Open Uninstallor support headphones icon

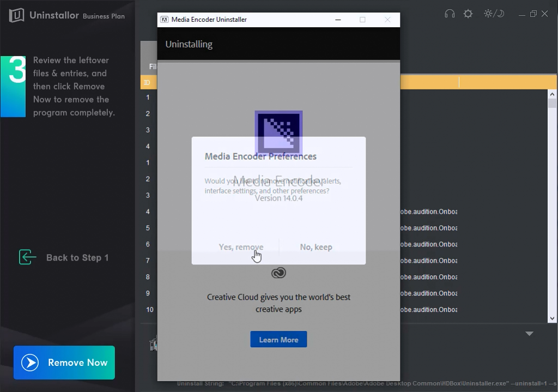450,14
